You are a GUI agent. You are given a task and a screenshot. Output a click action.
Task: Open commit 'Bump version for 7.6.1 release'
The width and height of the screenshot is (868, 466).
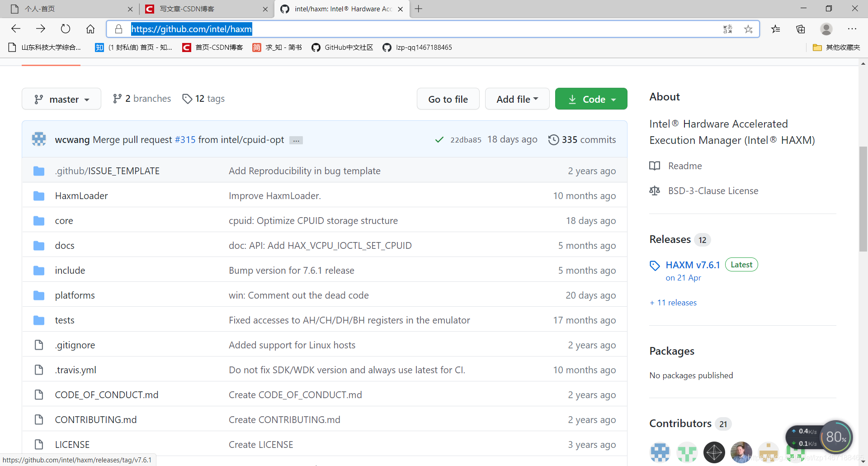pos(292,271)
